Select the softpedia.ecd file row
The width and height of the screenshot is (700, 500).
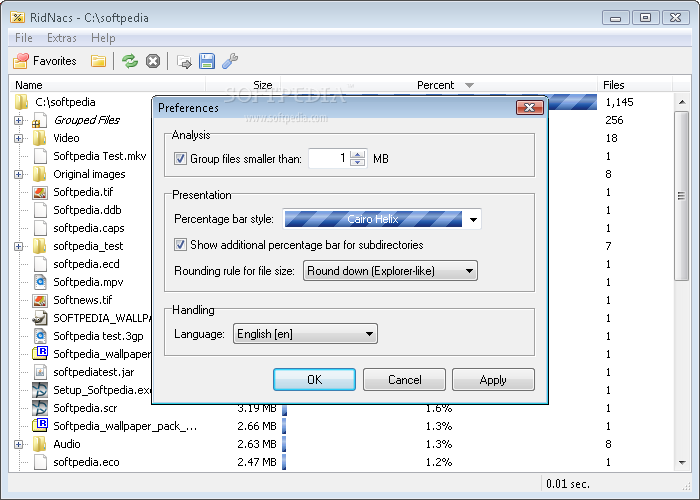click(86, 264)
